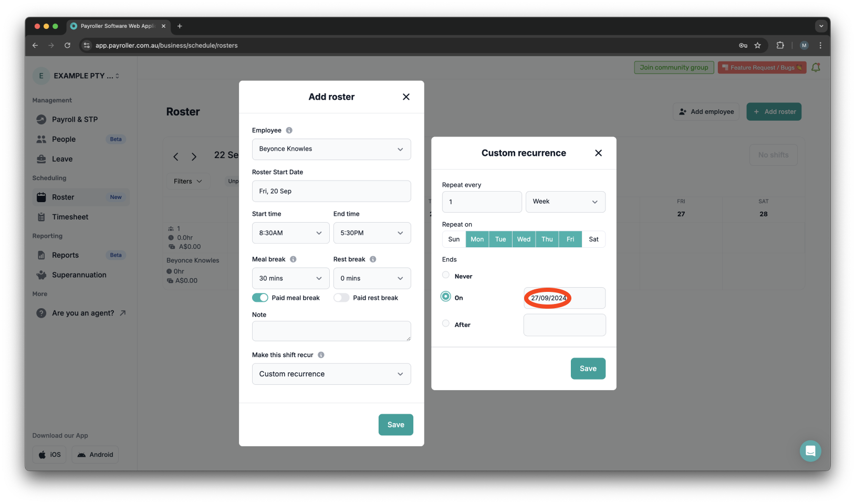This screenshot has height=504, width=856.
Task: Open the Employee dropdown Beyonce Knowles
Action: point(331,149)
